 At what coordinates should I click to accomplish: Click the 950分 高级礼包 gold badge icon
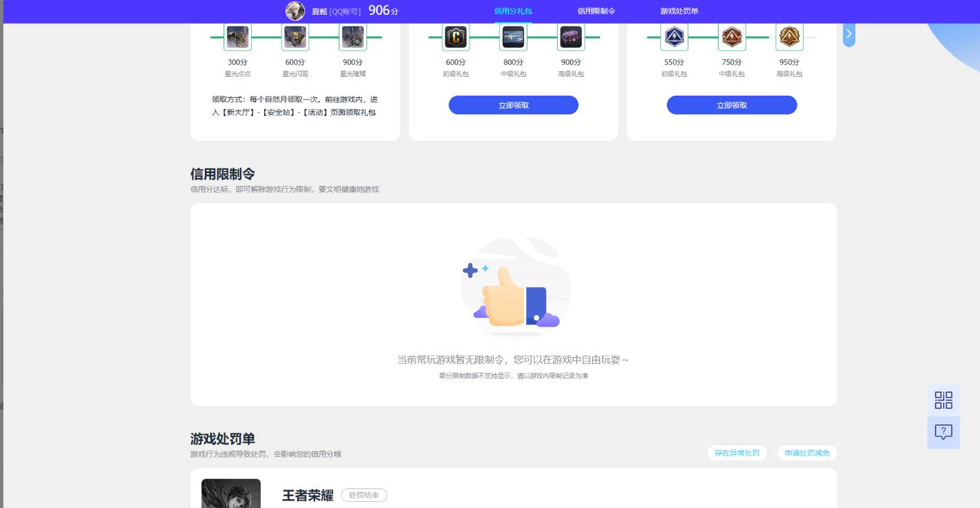coord(789,37)
